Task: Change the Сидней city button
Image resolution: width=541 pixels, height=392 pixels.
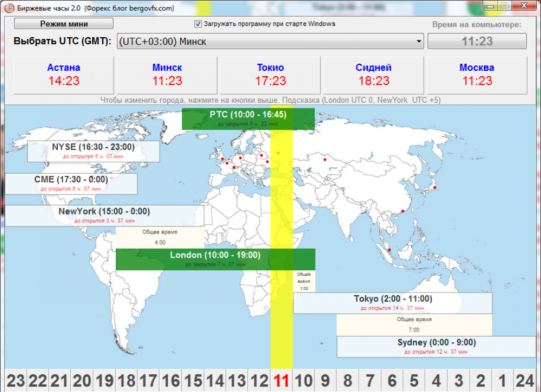Action: pyautogui.click(x=374, y=75)
